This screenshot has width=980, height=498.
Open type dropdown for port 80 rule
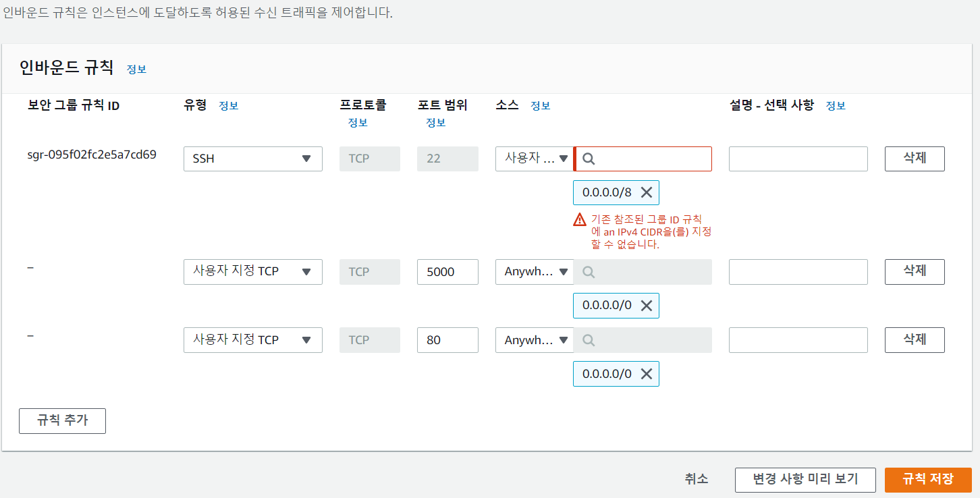click(x=253, y=339)
